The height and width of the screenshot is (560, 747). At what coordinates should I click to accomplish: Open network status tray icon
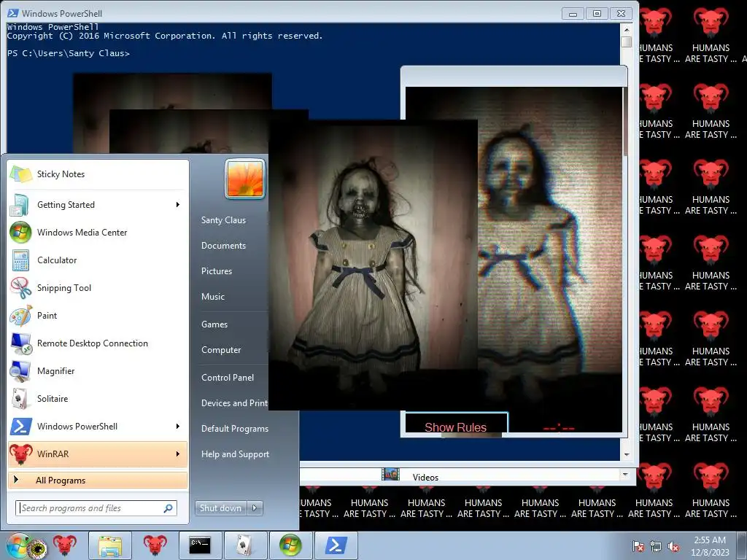pos(656,547)
